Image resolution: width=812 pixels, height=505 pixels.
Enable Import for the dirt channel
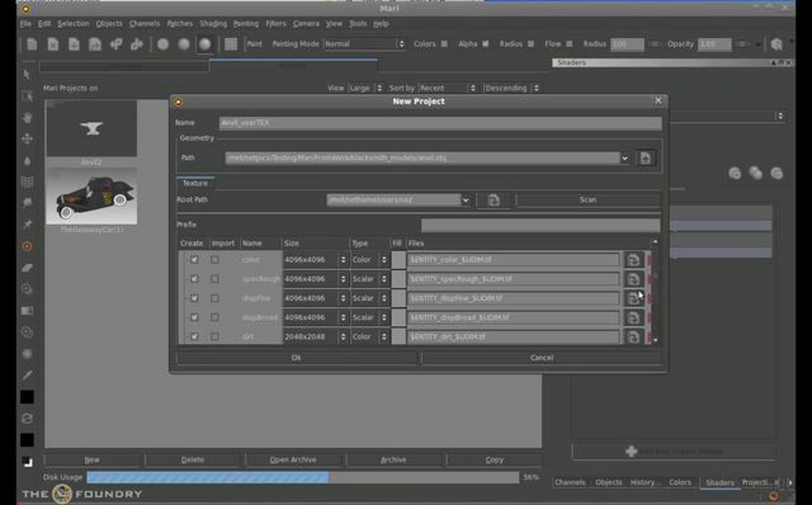pyautogui.click(x=215, y=337)
